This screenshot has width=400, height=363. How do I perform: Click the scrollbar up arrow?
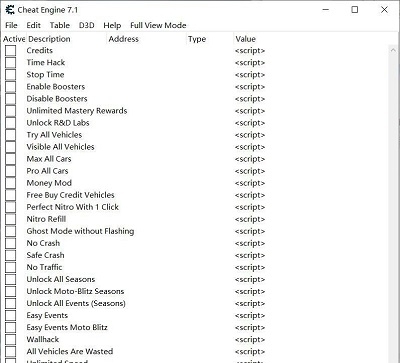point(393,50)
